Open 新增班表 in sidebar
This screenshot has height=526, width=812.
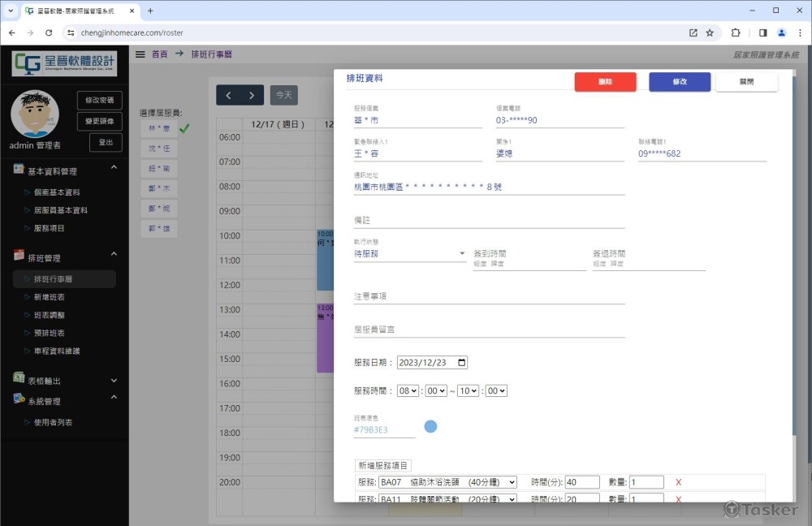tap(49, 297)
